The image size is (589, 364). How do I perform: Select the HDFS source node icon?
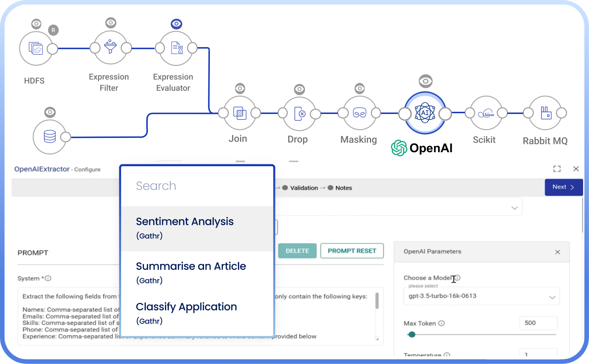pyautogui.click(x=36, y=49)
